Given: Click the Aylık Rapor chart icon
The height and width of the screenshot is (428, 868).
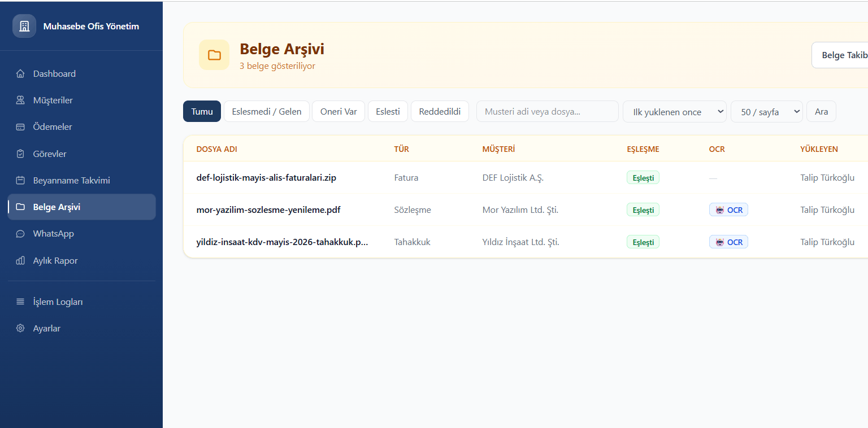Looking at the screenshot, I should [20, 260].
